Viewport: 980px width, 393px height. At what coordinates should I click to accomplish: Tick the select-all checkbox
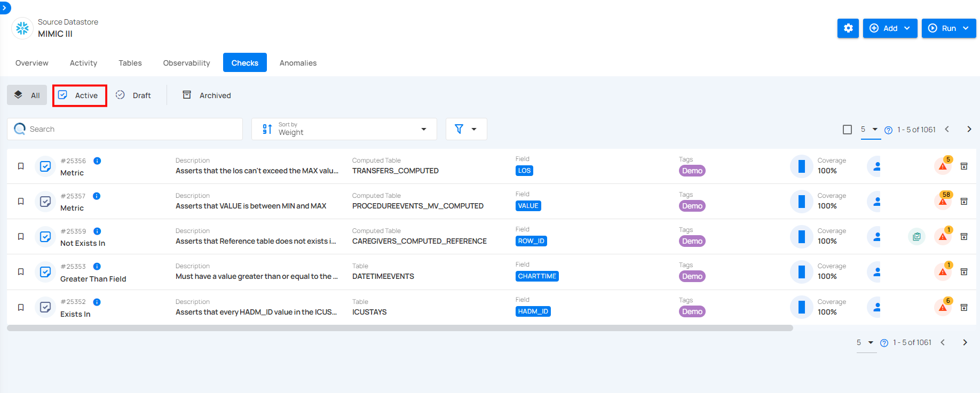(847, 130)
